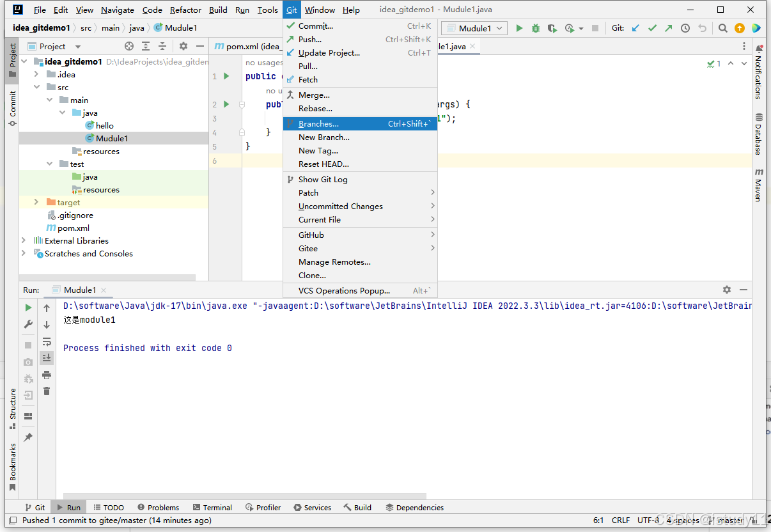
Task: Open the Refactor menu
Action: tap(185, 10)
